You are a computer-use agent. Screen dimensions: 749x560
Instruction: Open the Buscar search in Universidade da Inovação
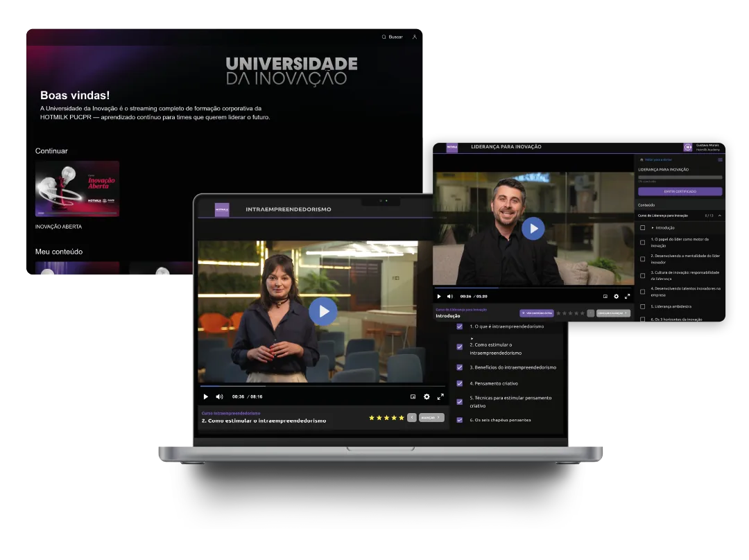392,37
